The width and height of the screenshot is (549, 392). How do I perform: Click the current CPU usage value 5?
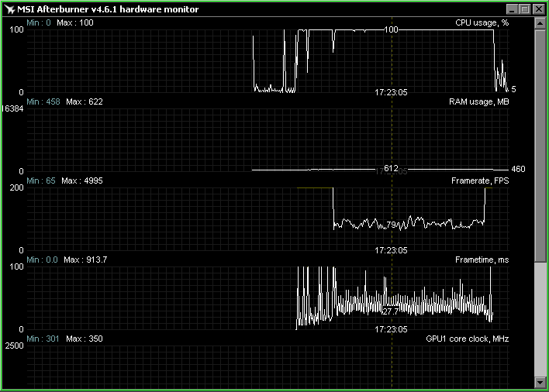(x=513, y=90)
